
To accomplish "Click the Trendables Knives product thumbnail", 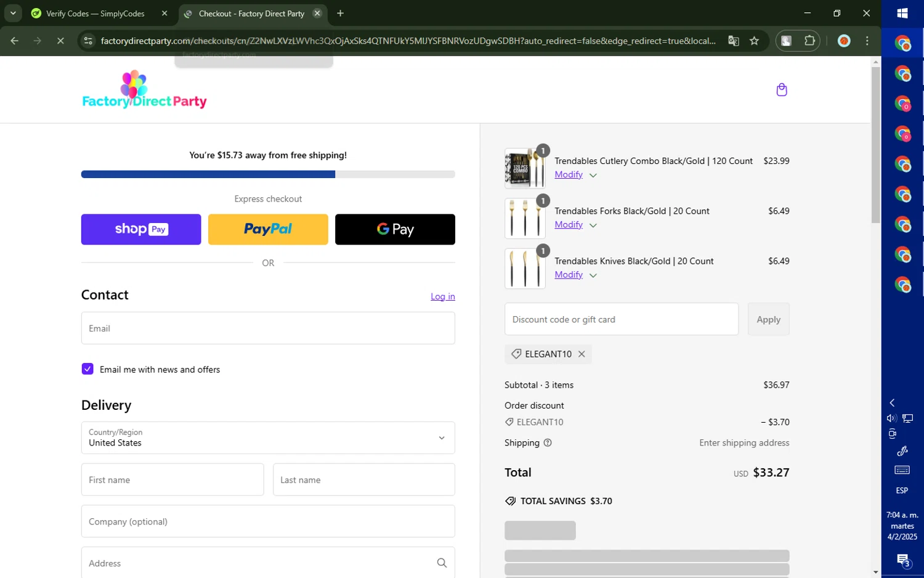I will click(x=525, y=268).
